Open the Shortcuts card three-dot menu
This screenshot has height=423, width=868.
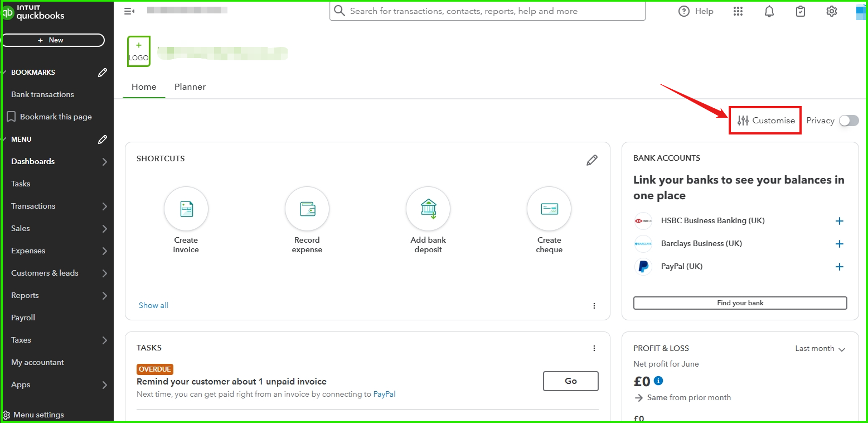click(x=594, y=306)
